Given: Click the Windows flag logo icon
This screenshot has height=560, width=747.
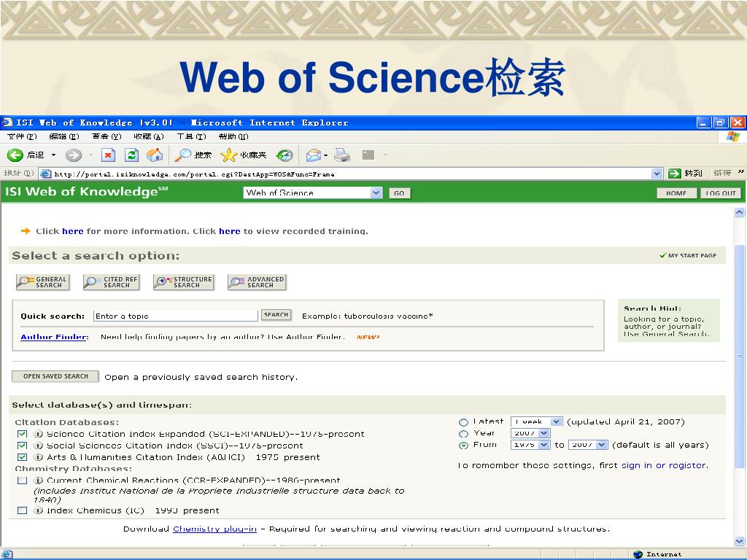Looking at the screenshot, I should point(732,136).
